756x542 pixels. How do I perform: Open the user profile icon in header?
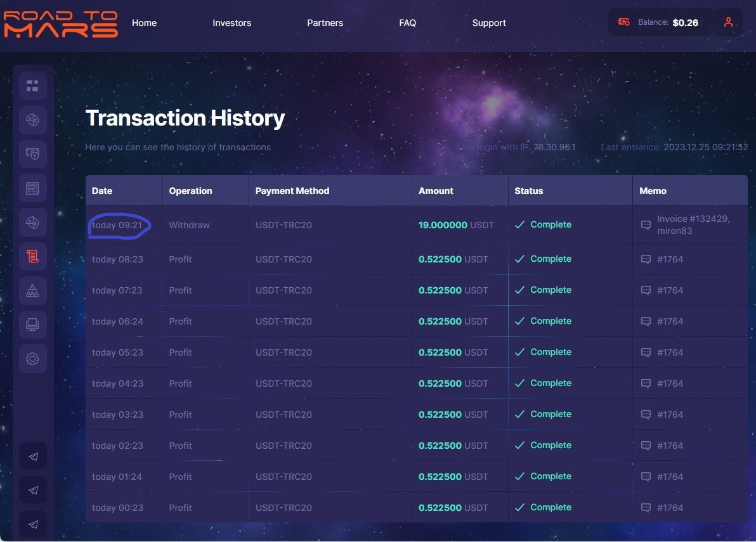729,22
